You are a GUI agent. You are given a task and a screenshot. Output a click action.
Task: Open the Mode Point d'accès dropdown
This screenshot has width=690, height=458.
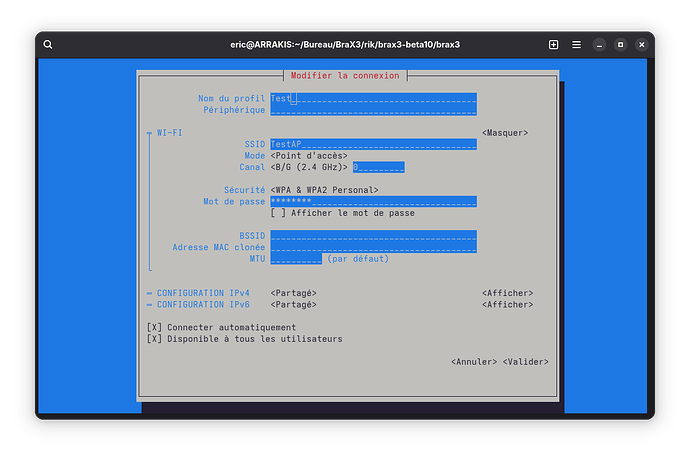[309, 156]
